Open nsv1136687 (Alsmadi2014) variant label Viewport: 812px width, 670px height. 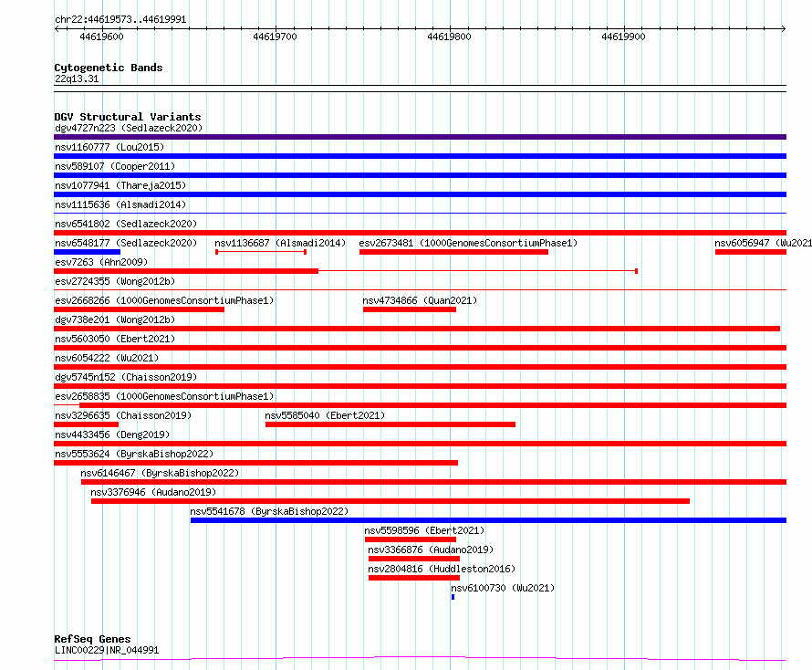point(280,243)
